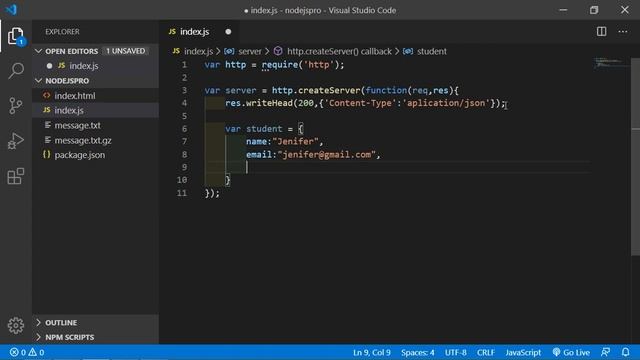Split the editor to the right
Screen dimensions: 640x360
(x=601, y=31)
